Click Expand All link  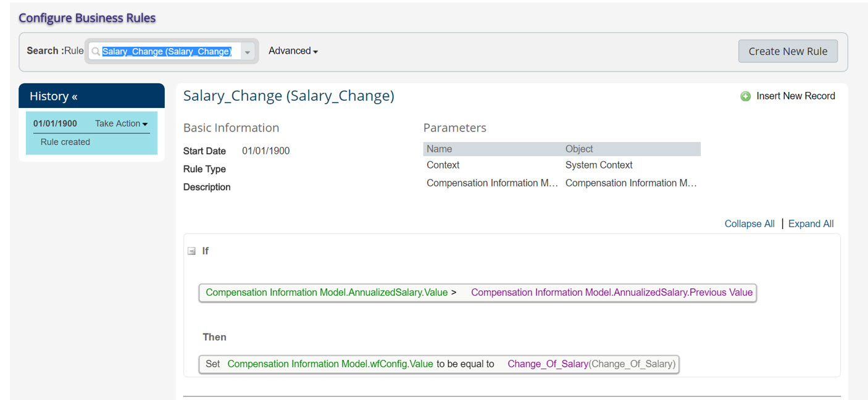pyautogui.click(x=811, y=224)
